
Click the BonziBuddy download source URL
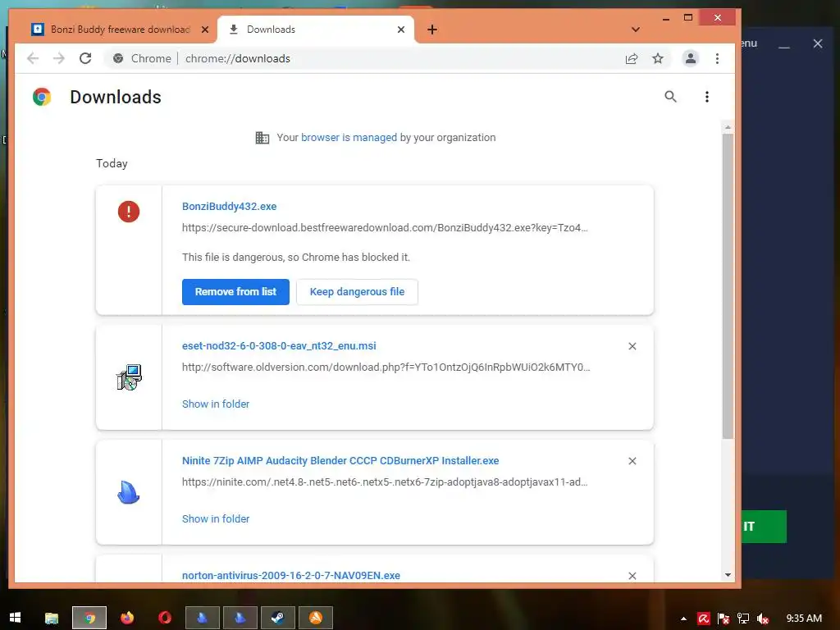tap(385, 228)
